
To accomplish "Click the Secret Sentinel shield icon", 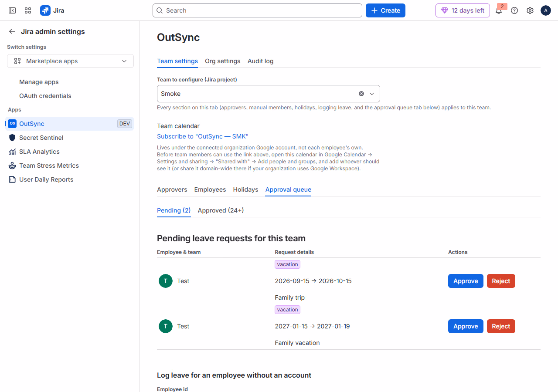I will tap(12, 138).
